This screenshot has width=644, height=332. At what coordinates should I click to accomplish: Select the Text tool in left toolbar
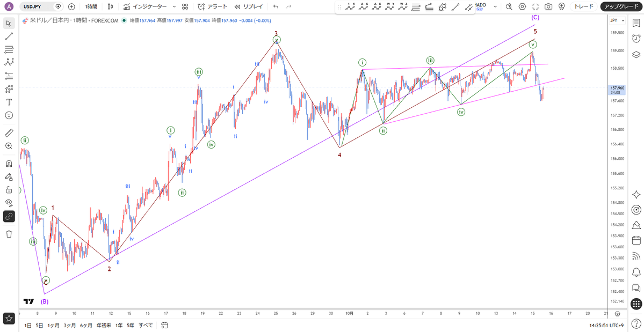click(x=9, y=102)
